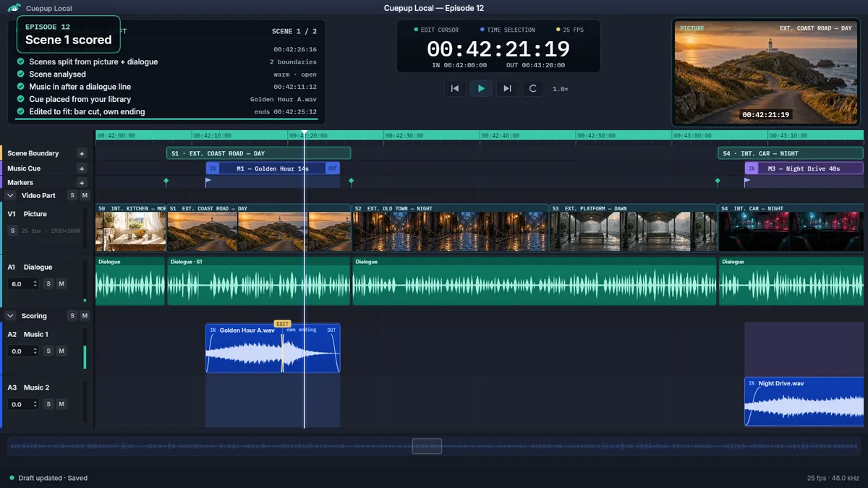Image resolution: width=868 pixels, height=488 pixels.
Task: Skip to previous cue with back button
Action: pyautogui.click(x=455, y=88)
